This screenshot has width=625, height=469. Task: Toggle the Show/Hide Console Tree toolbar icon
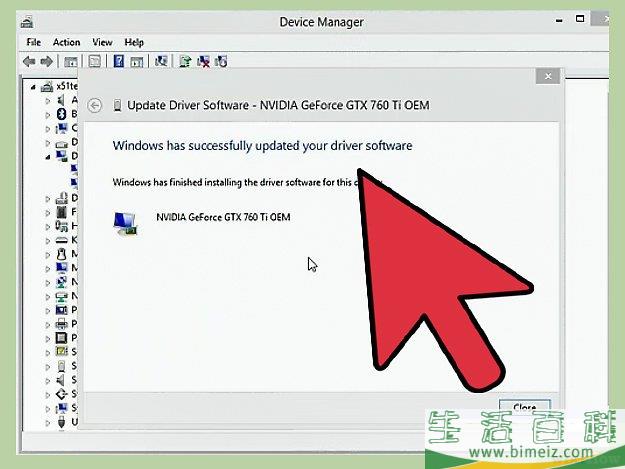(71, 62)
